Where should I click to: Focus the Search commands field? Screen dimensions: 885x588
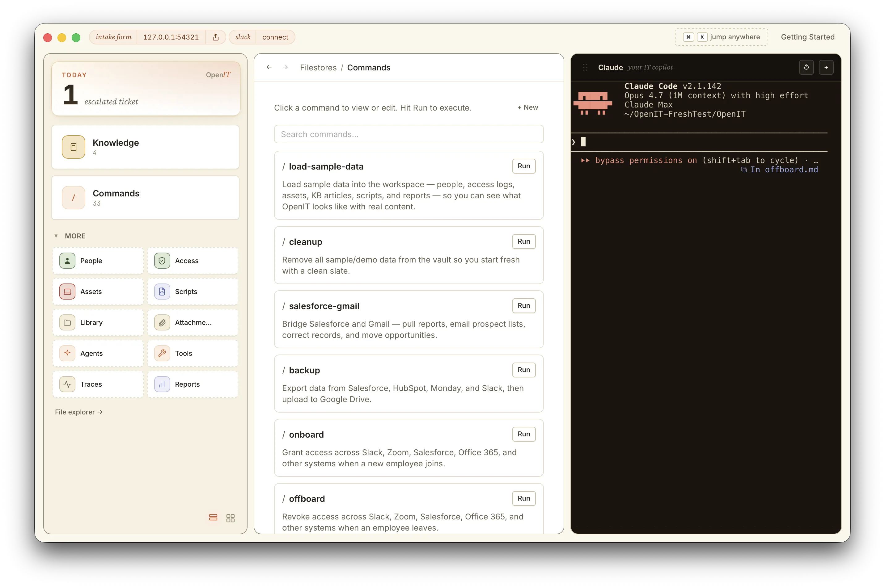(409, 134)
